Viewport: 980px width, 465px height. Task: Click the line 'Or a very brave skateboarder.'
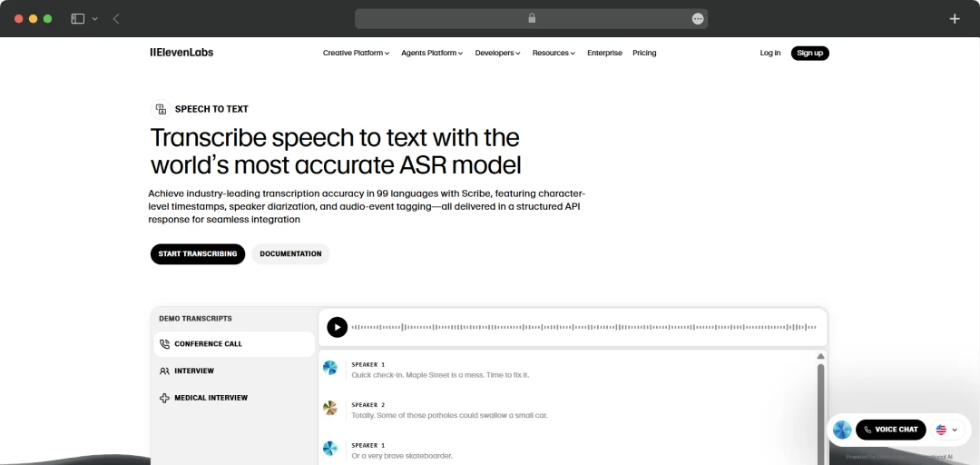[402, 456]
